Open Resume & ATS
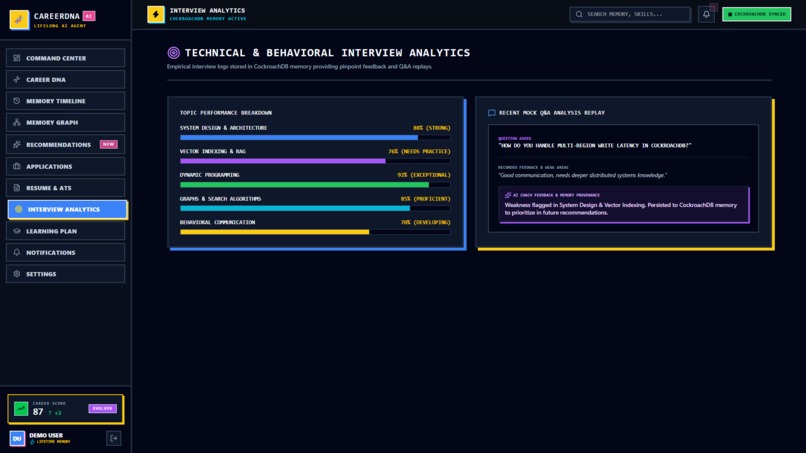This screenshot has height=453, width=806. 65,188
